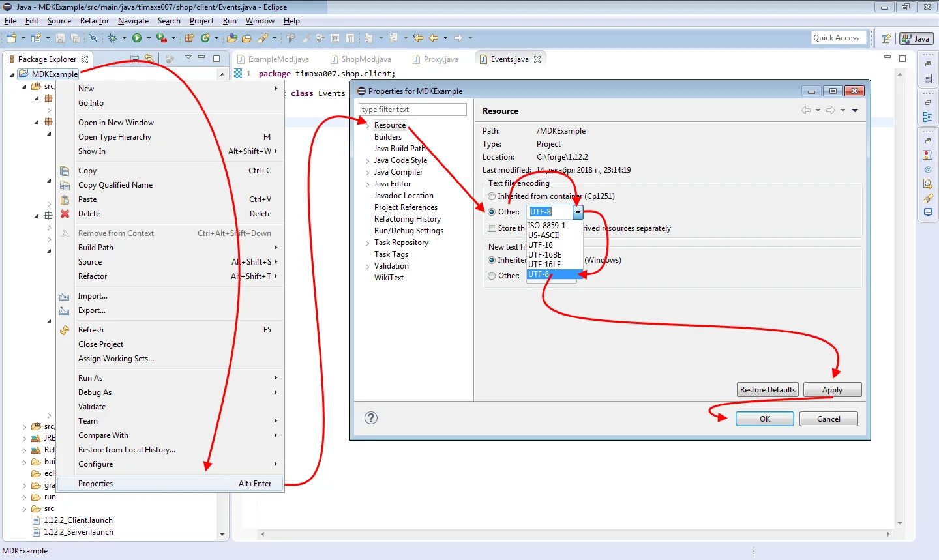Select WikiText in the properties tree

(389, 278)
